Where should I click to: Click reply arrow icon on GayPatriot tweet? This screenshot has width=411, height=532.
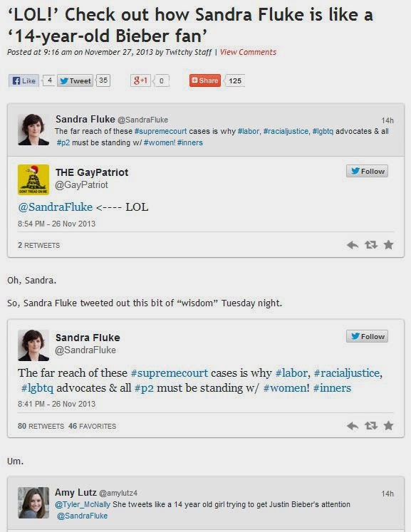pyautogui.click(x=353, y=244)
